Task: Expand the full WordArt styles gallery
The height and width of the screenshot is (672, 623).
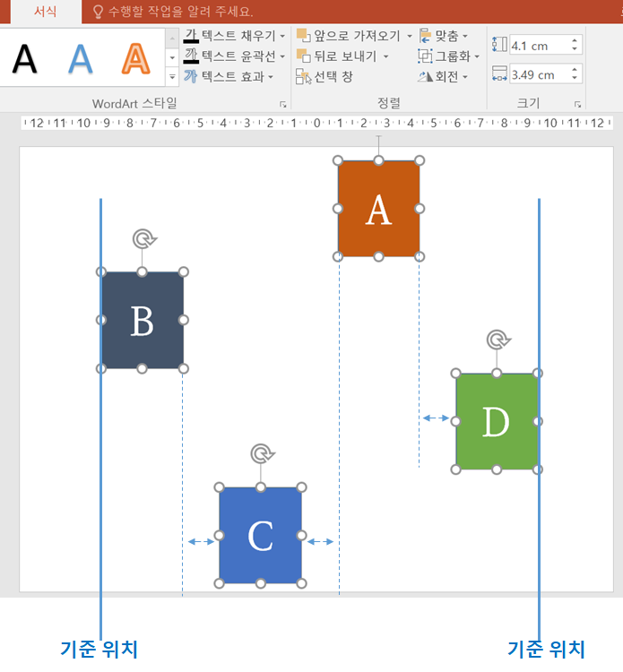Action: pyautogui.click(x=172, y=77)
